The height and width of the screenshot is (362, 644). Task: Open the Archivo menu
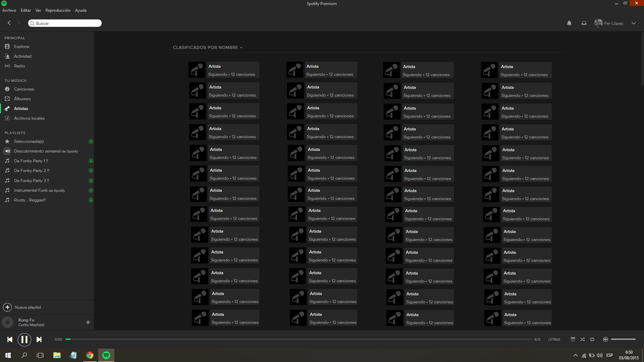[x=9, y=10]
